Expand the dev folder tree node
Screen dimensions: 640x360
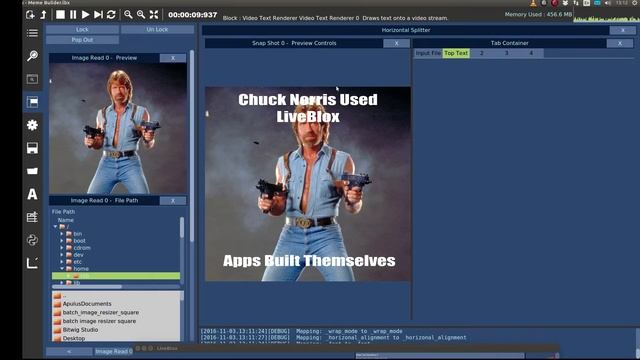(62, 255)
